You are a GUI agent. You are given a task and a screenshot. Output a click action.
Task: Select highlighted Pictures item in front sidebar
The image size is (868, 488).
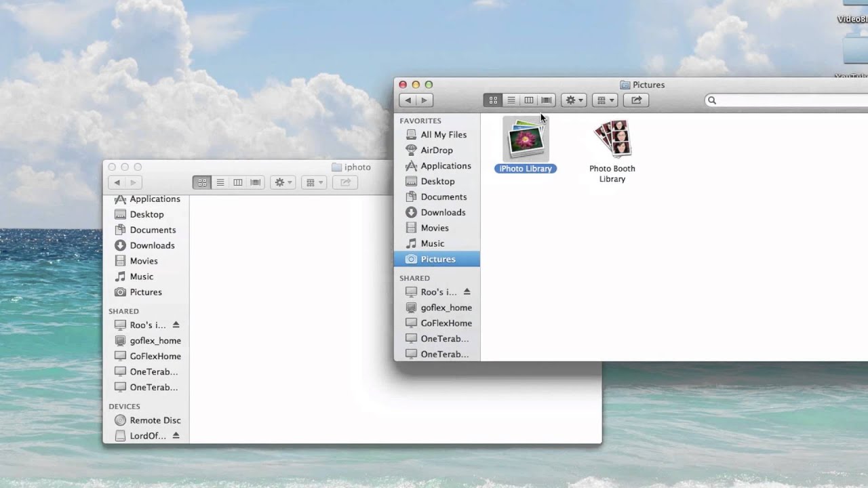coord(437,260)
